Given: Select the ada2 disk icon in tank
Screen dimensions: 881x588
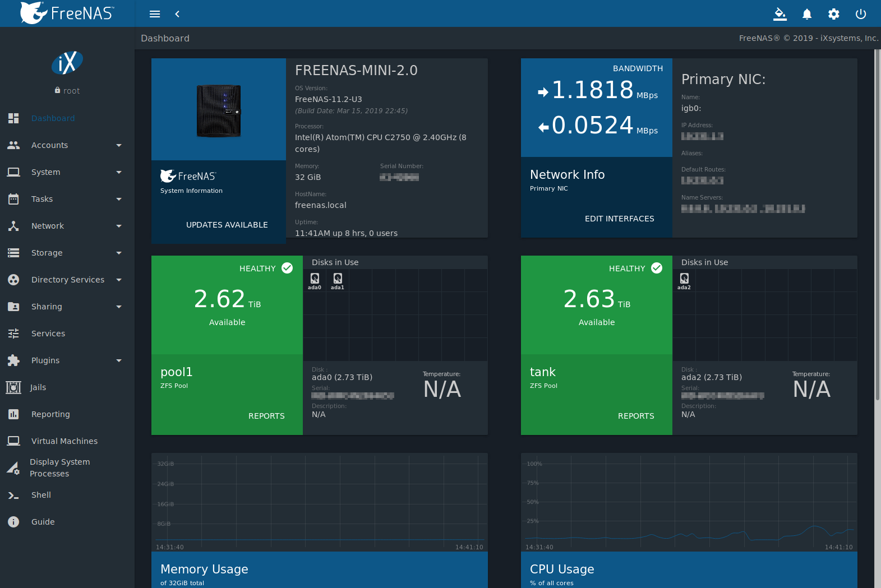Looking at the screenshot, I should 684,281.
